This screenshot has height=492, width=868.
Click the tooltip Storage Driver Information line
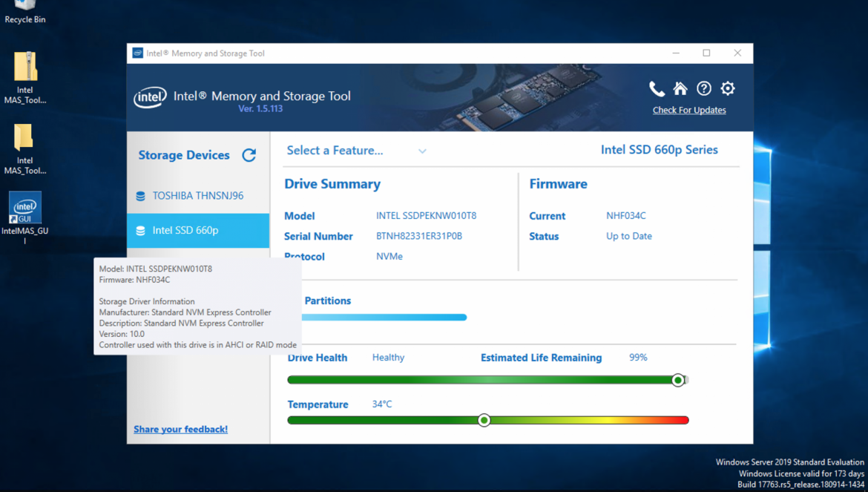coord(147,301)
